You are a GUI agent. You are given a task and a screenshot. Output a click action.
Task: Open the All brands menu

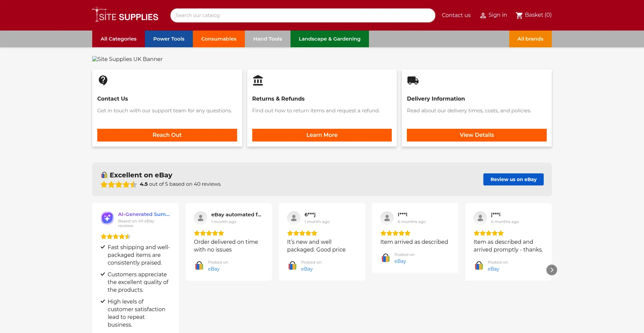(x=530, y=39)
